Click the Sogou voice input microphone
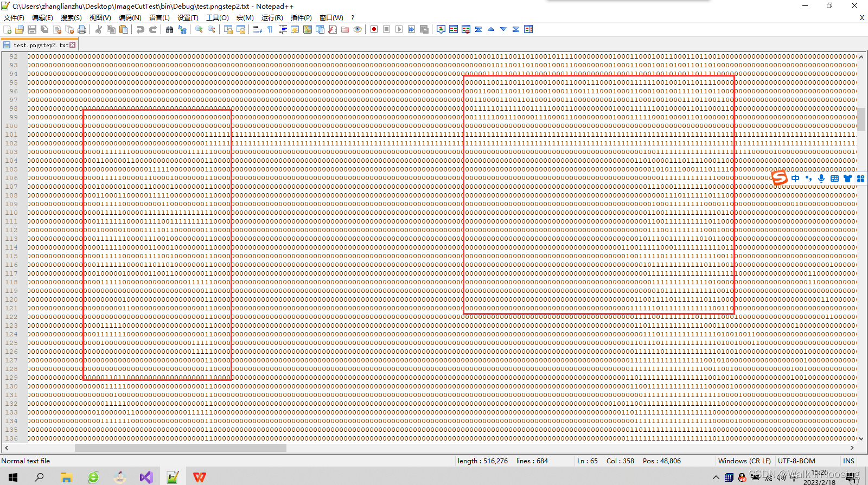The width and height of the screenshot is (868, 485). [821, 178]
